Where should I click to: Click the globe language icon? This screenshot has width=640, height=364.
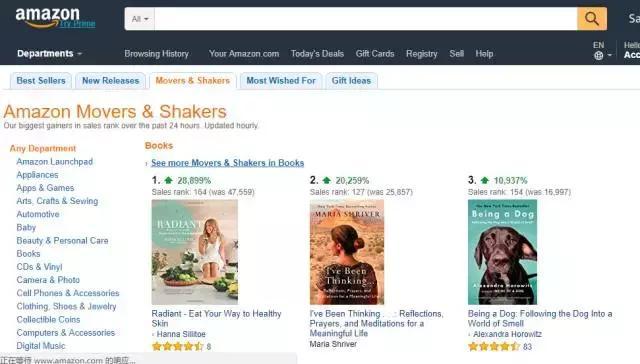click(598, 55)
